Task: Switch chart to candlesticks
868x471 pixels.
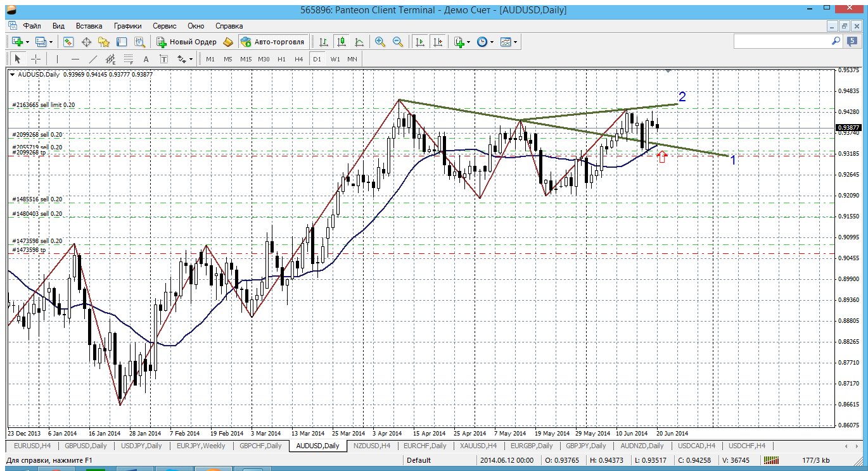Action: 341,42
